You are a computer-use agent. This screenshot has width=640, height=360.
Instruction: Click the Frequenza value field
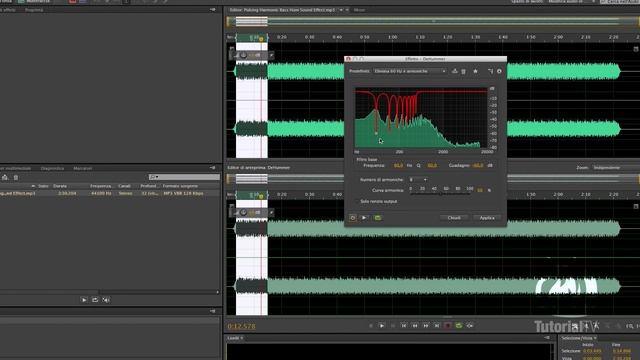click(x=398, y=166)
